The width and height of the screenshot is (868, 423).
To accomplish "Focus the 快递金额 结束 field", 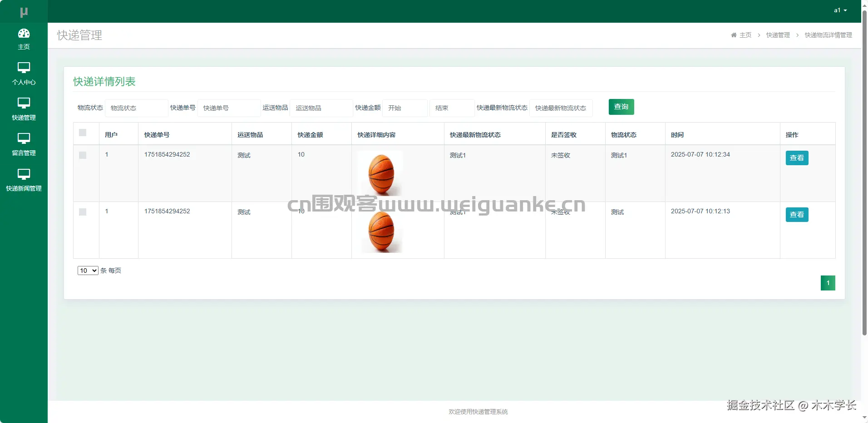I will coord(452,108).
